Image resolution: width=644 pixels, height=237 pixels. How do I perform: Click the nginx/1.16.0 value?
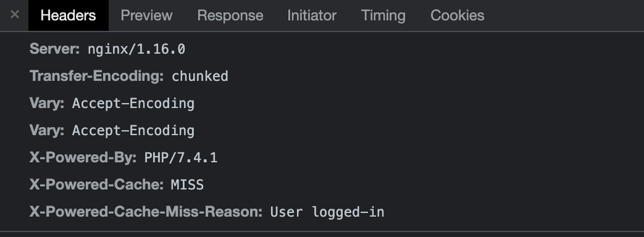pyautogui.click(x=136, y=49)
